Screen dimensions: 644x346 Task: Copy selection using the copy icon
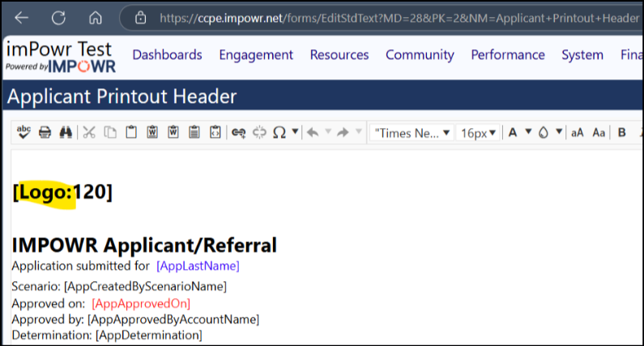coord(110,132)
